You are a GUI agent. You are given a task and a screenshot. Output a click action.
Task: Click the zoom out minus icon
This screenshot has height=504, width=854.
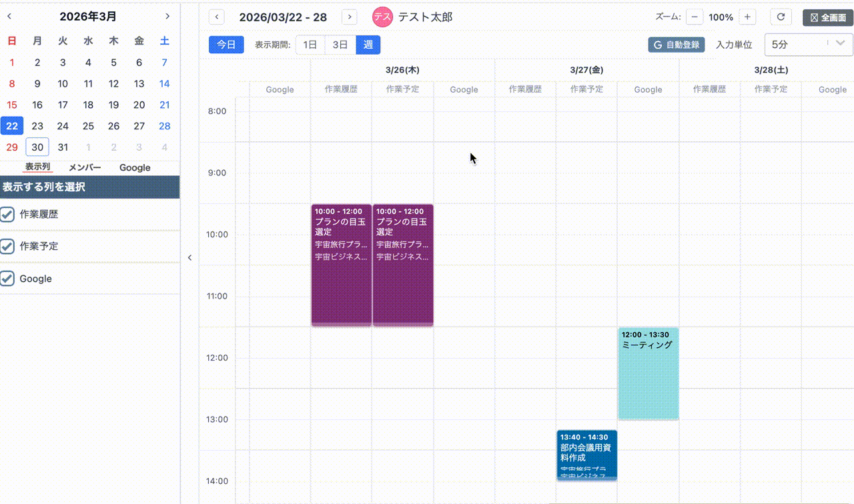click(x=694, y=17)
